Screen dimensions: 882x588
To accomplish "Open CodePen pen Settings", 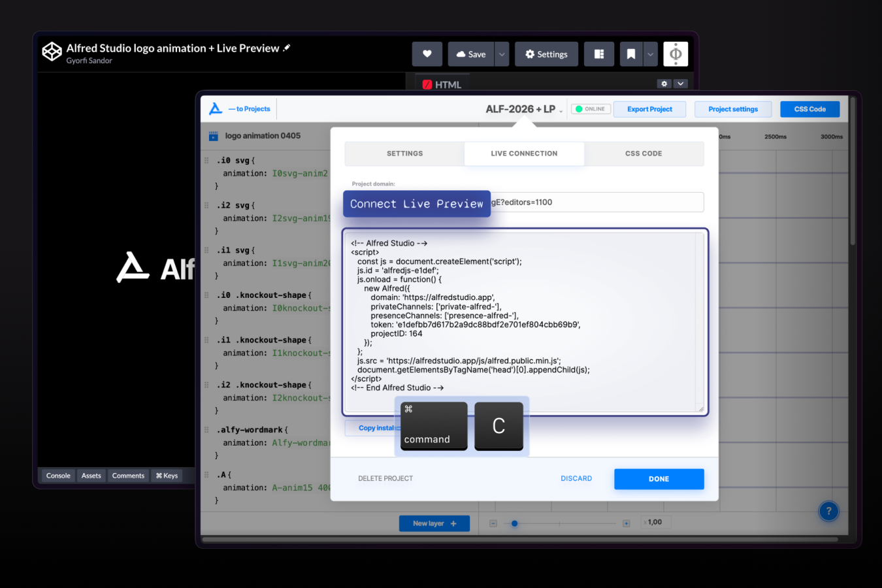I will pos(546,54).
